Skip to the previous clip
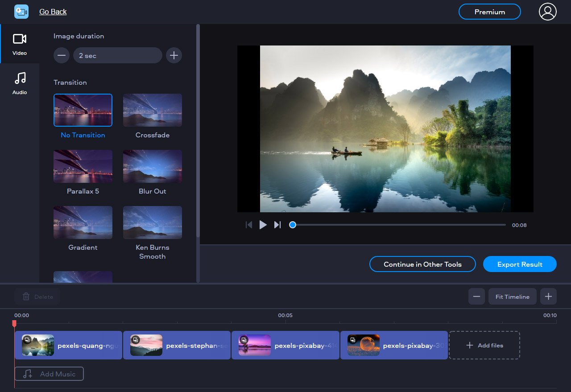Viewport: 571px width, 392px height. click(x=249, y=225)
